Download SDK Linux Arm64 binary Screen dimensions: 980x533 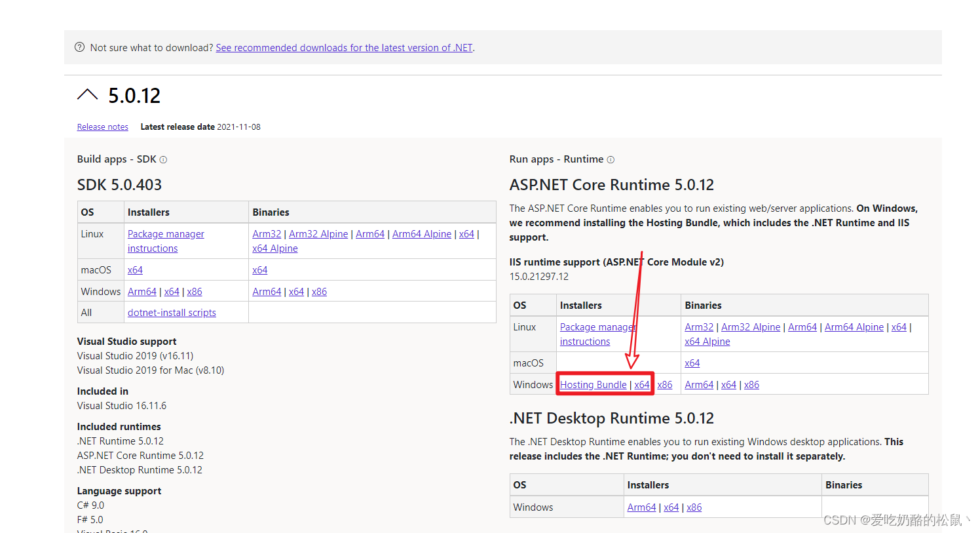(x=370, y=234)
